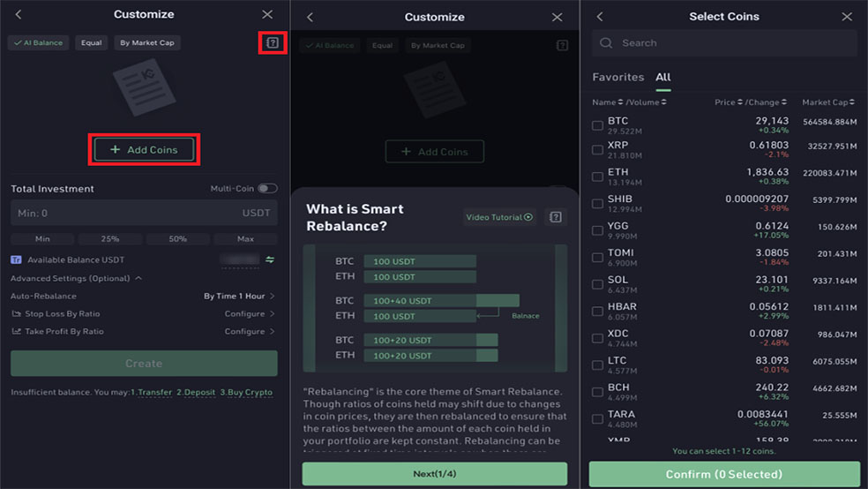Focus the Total Investment USDT input
The height and width of the screenshot is (489, 868).
coord(144,214)
